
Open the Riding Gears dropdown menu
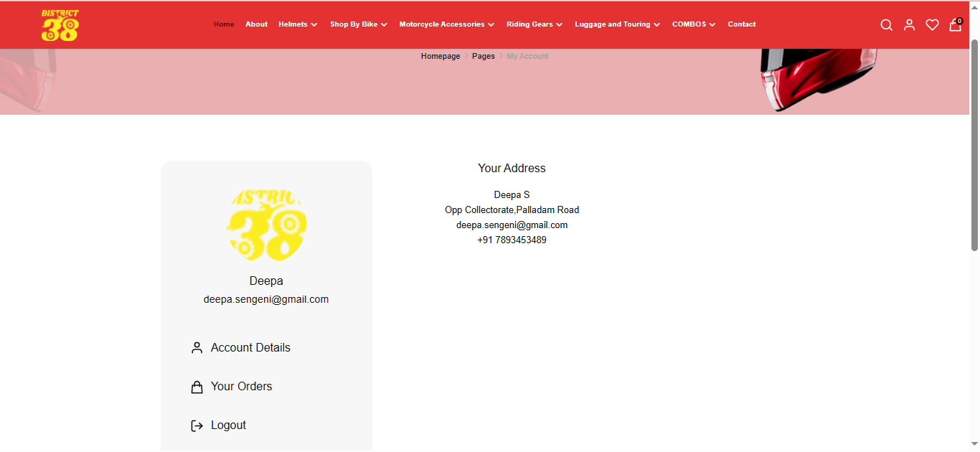tap(534, 24)
